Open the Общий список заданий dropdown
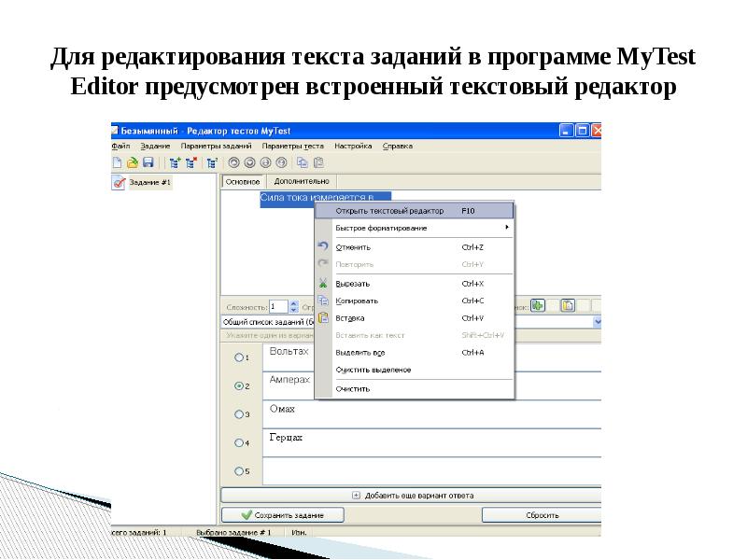 (x=598, y=321)
